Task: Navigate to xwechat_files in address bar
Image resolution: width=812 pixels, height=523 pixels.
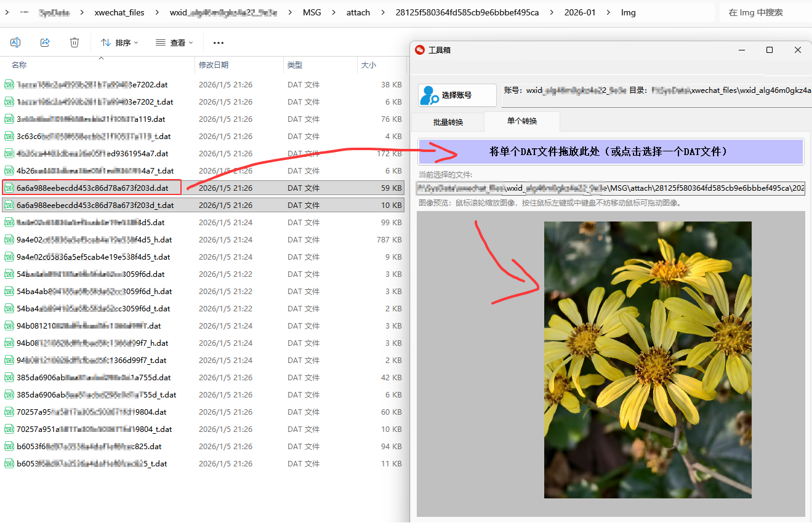Action: click(x=119, y=12)
